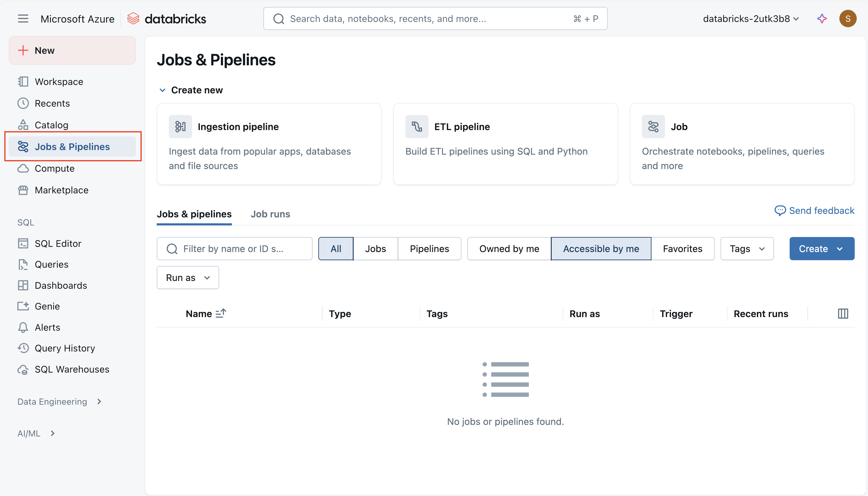Open the Run as filter dropdown
Image resolution: width=868 pixels, height=496 pixels.
(x=188, y=278)
